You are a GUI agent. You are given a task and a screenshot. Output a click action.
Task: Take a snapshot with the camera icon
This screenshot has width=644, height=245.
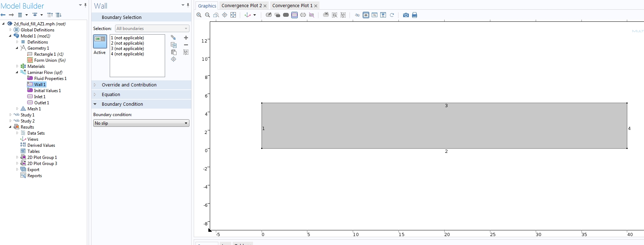[406, 15]
